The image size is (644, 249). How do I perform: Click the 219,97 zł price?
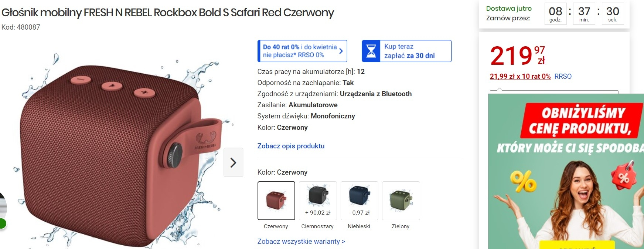tap(517, 55)
